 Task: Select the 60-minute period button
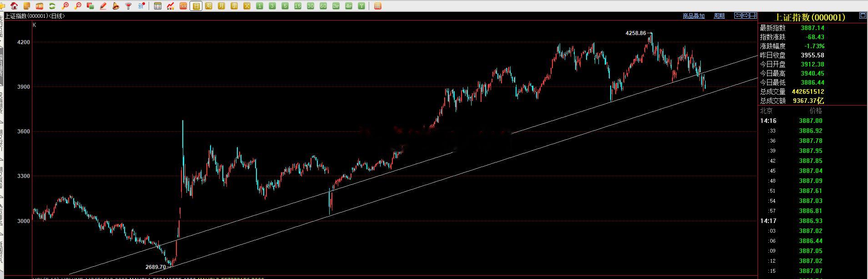point(323,6)
